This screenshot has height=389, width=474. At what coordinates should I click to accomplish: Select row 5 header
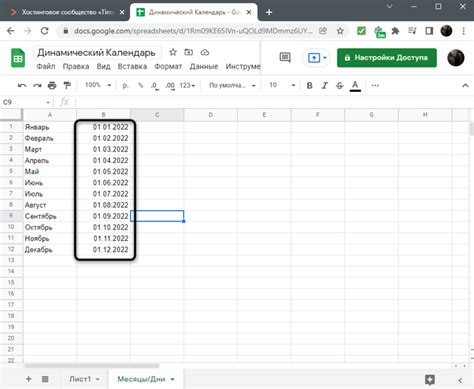pos(11,171)
